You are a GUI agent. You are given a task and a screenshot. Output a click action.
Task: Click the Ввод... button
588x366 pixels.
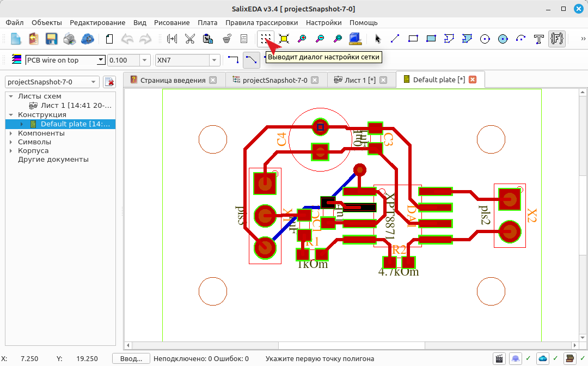[131, 358]
